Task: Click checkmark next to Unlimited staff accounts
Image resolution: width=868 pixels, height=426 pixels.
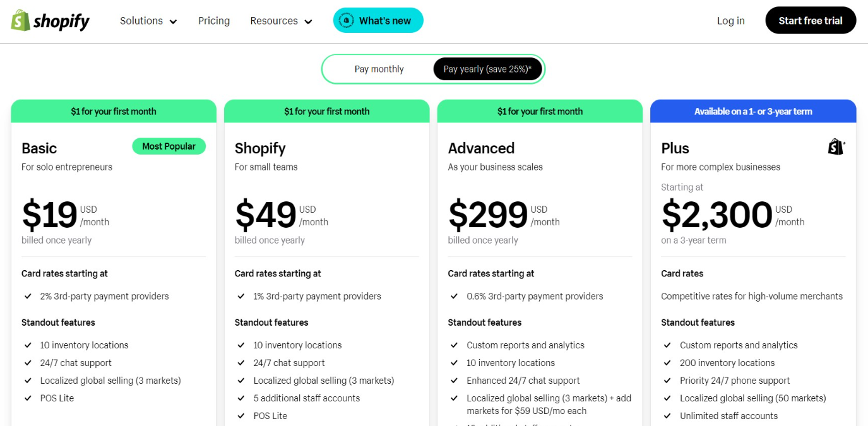Action: (x=668, y=416)
